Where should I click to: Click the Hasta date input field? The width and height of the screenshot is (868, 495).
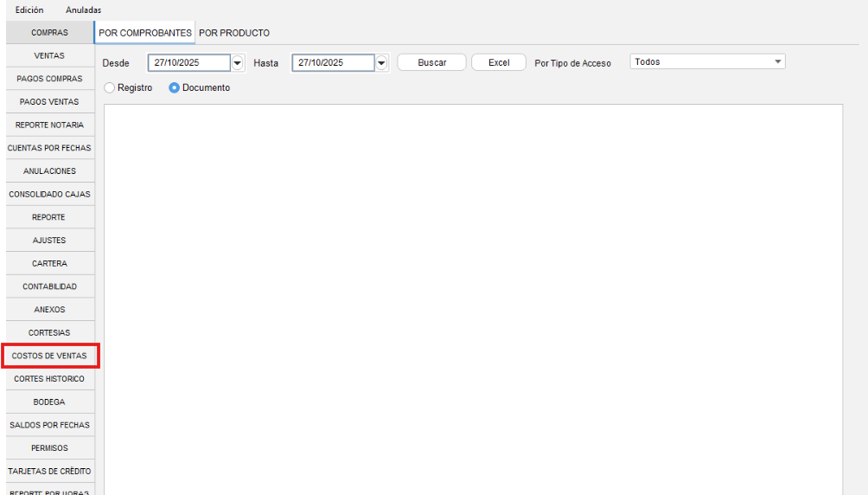[x=332, y=63]
